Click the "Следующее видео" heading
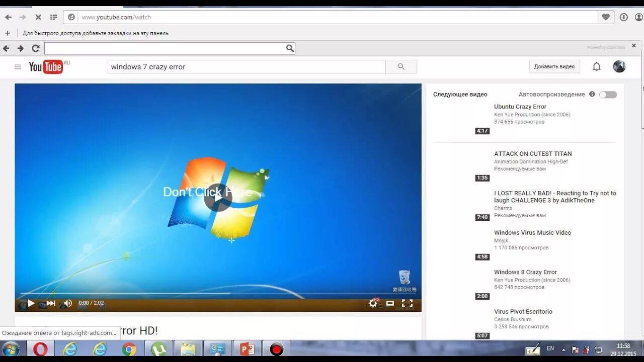The height and width of the screenshot is (362, 644). click(460, 95)
